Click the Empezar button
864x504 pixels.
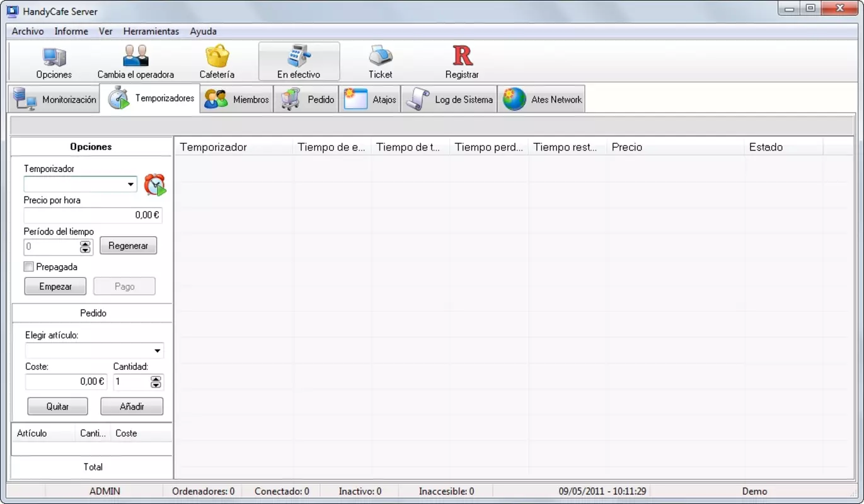pos(55,286)
